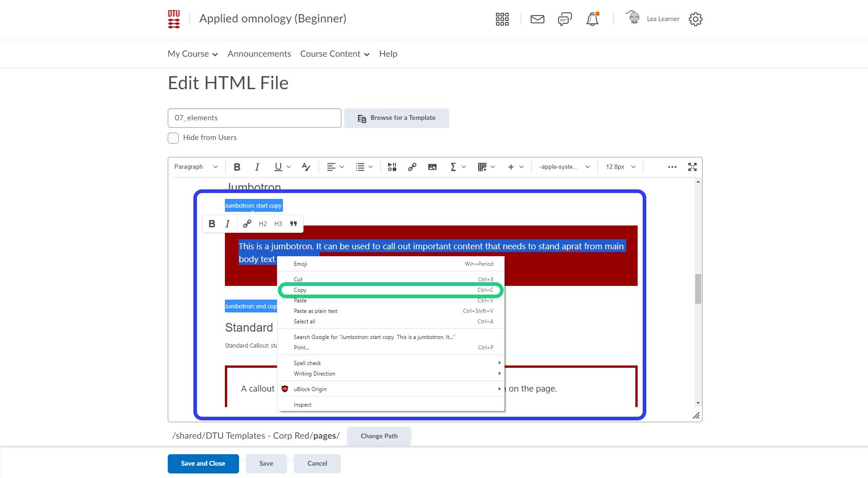Open the settings gear icon
This screenshot has height=478, width=868.
point(695,19)
